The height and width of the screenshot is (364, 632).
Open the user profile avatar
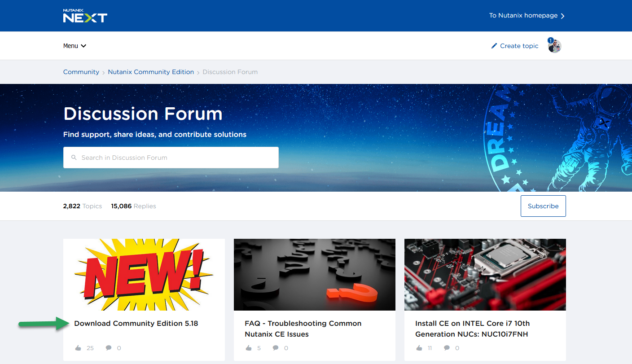[555, 46]
